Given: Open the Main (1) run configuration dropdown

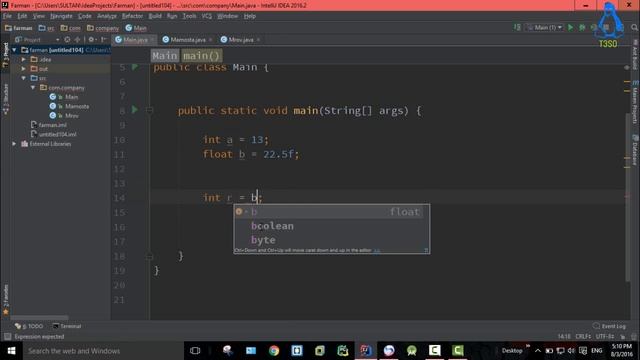Looking at the screenshot, I should point(544,27).
